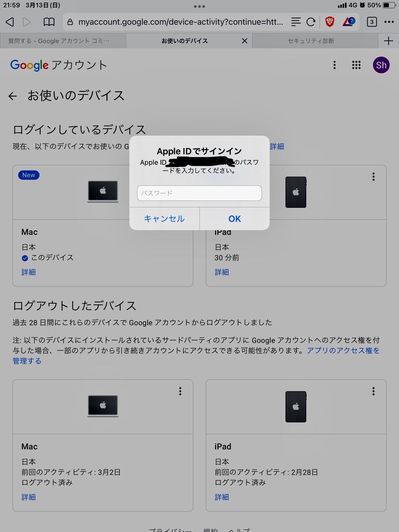
Task: Tap the logged-out iPad tablet image
Action: coord(296,407)
